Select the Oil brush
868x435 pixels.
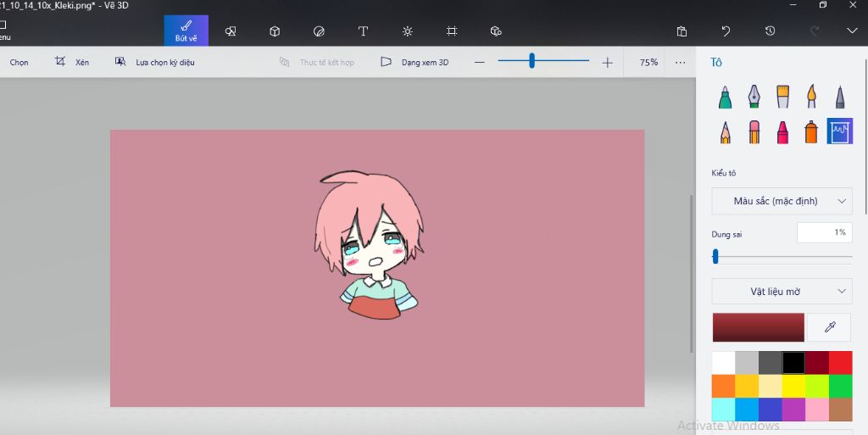point(782,97)
